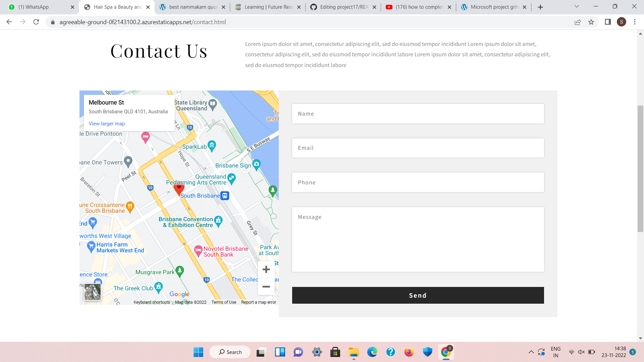644x362 pixels.
Task: Open the View larger map link
Action: click(x=106, y=123)
